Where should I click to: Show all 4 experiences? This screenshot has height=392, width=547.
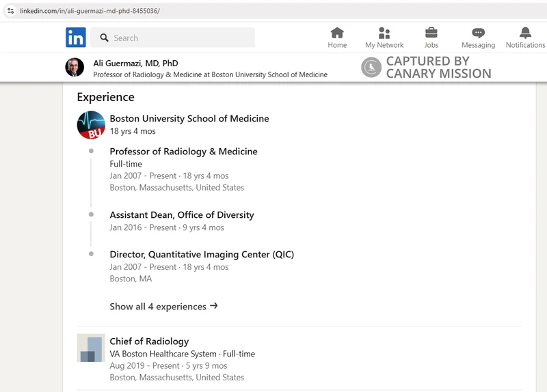point(163,306)
